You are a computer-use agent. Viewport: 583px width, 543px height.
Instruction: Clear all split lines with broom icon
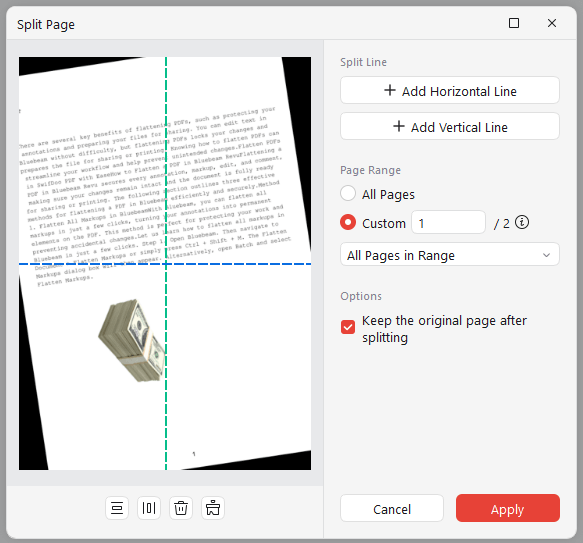coord(213,508)
